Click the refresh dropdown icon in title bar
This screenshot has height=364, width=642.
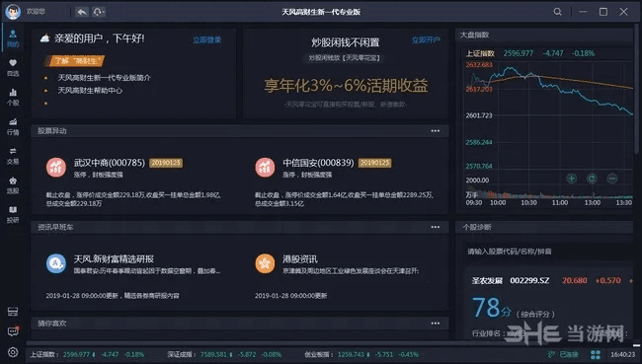pos(99,12)
